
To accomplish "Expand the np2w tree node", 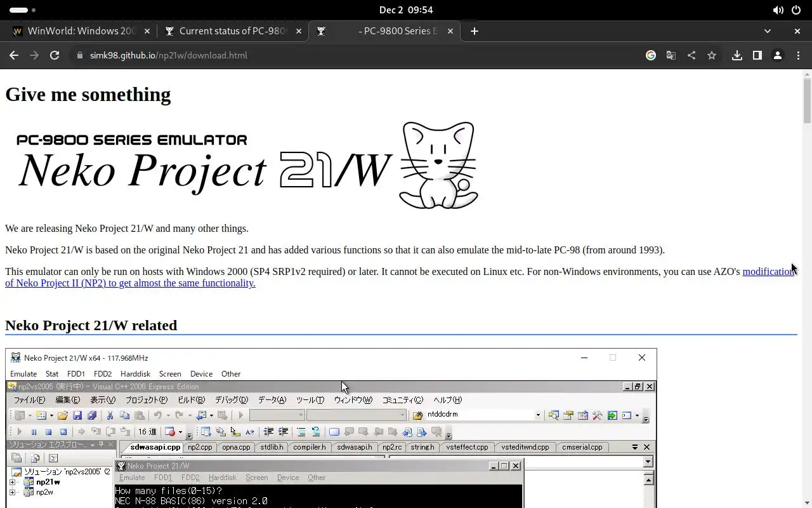I will click(x=13, y=493).
